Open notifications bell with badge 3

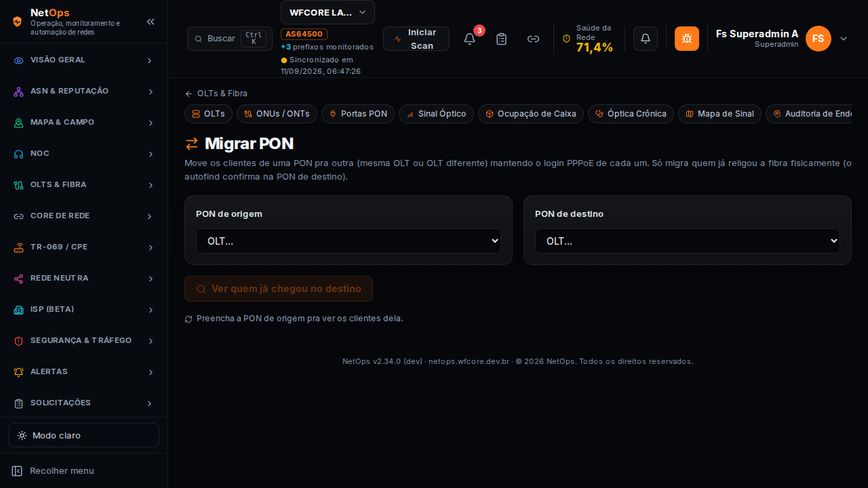pos(469,39)
